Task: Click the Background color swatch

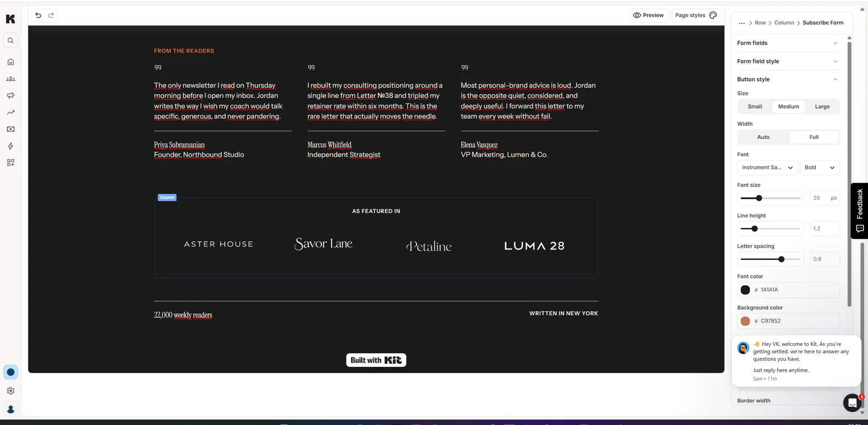Action: tap(745, 321)
